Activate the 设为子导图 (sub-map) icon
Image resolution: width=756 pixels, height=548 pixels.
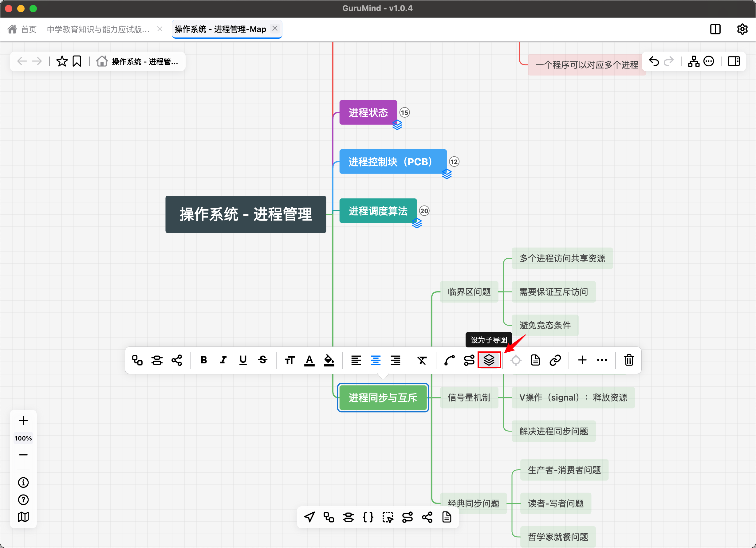[489, 360]
